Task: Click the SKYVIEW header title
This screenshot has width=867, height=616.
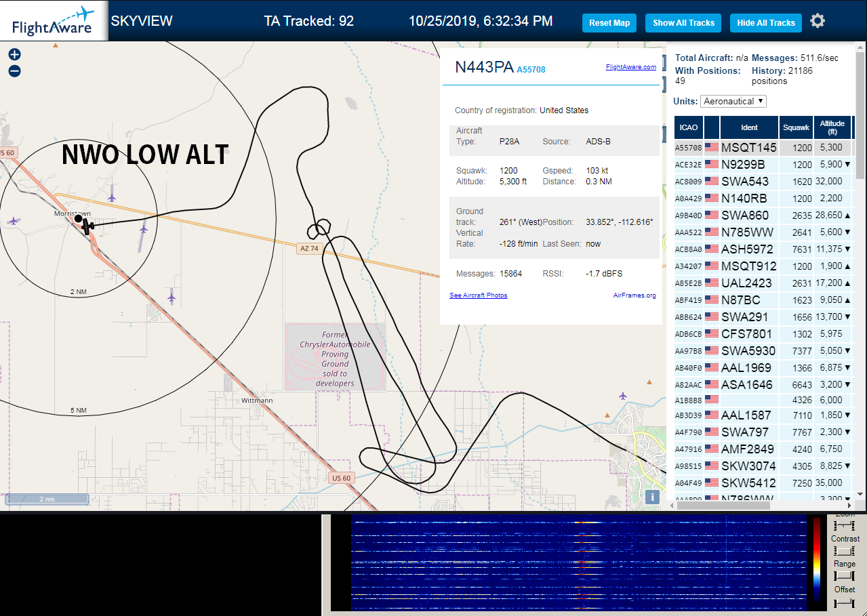Action: click(x=142, y=21)
